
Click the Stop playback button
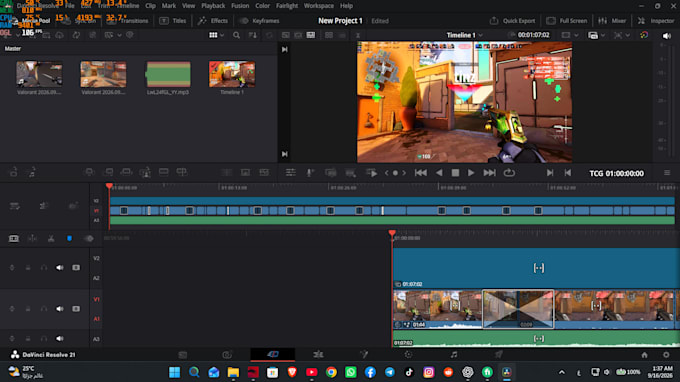tap(455, 173)
